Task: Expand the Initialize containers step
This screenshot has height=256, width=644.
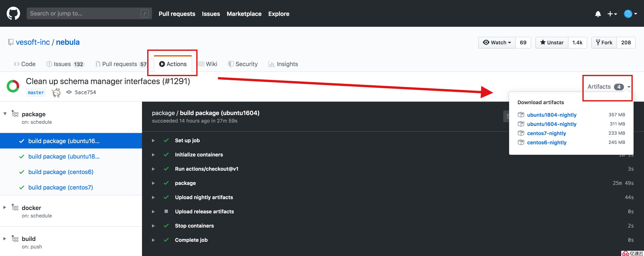Action: [x=153, y=155]
